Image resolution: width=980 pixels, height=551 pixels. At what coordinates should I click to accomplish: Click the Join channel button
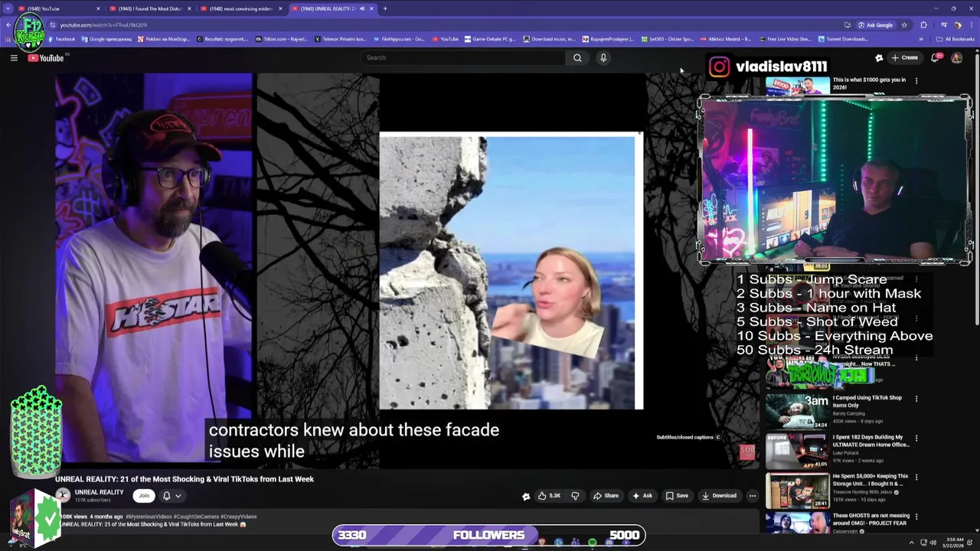click(x=144, y=495)
